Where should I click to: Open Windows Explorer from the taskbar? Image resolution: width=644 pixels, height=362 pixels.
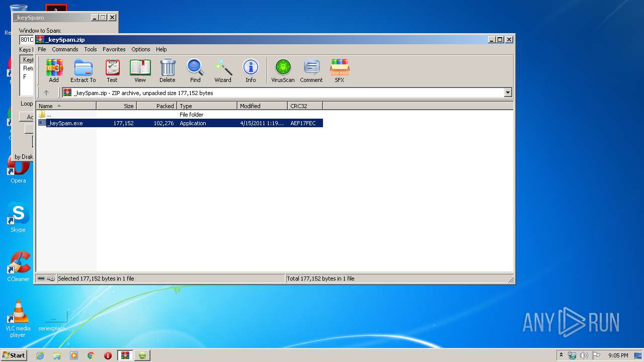[x=57, y=355]
